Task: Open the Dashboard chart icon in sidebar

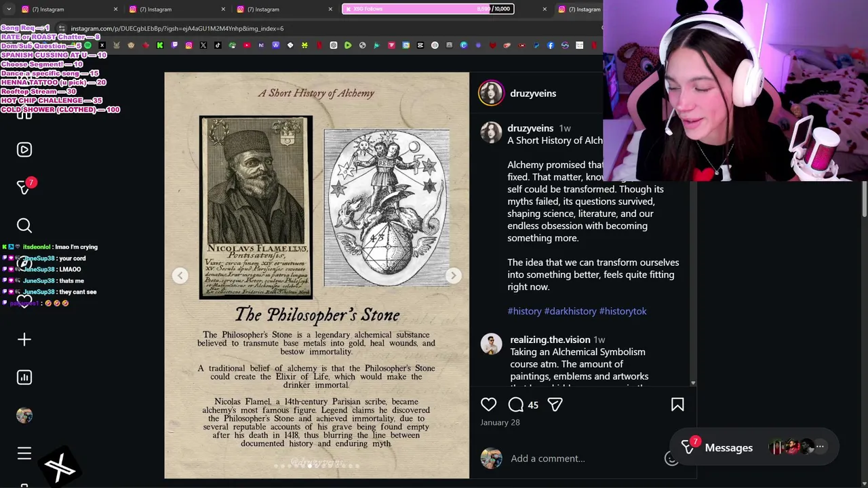Action: coord(24,377)
